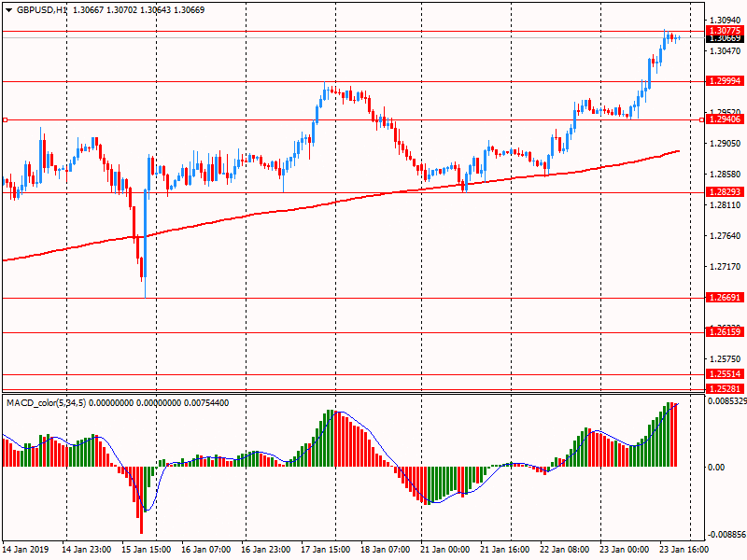Click the GBPUSD,H1 chart title text
This screenshot has height=560, width=747.
coord(42,10)
